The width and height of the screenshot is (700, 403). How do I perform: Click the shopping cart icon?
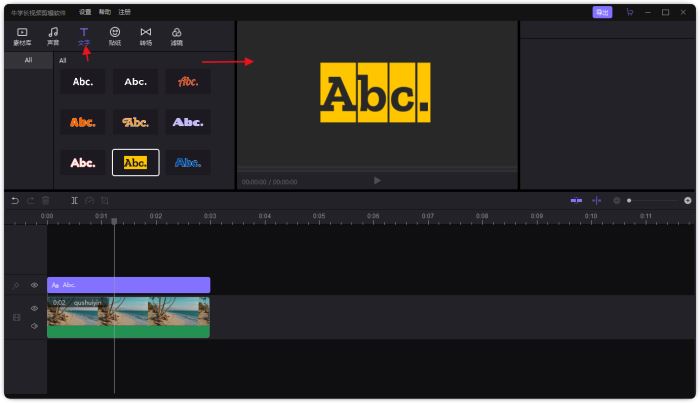629,12
